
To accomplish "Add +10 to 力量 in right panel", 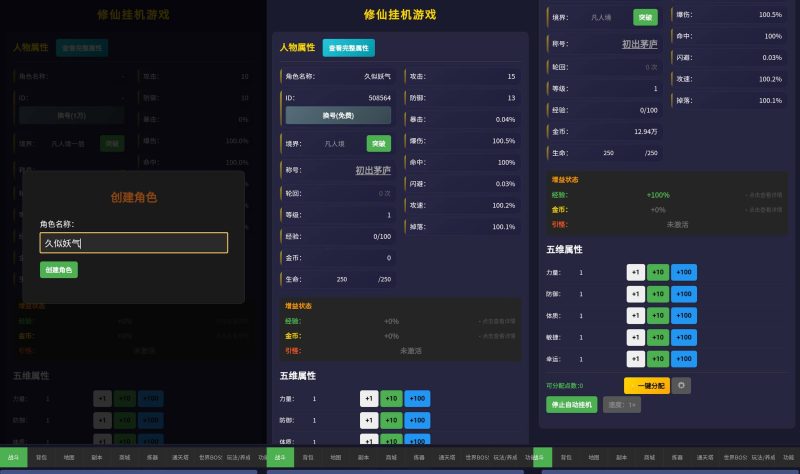I will click(x=658, y=272).
